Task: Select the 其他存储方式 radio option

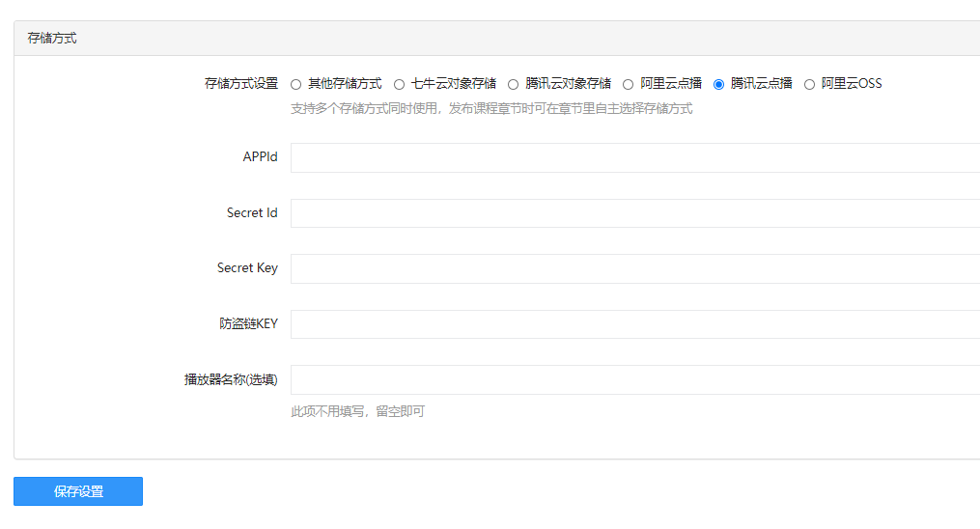Action: point(296,84)
